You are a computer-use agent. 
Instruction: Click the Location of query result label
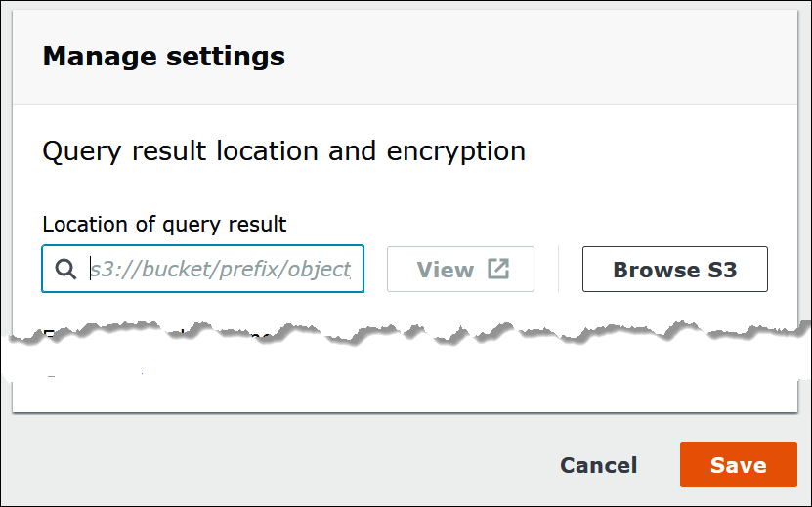(164, 224)
